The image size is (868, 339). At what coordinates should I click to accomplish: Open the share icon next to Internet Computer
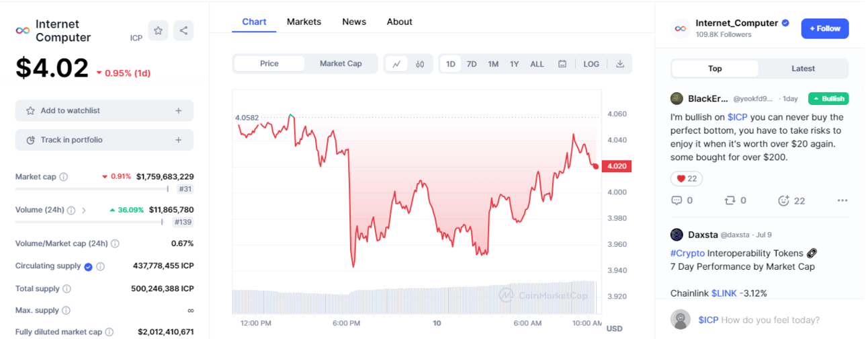[x=183, y=30]
